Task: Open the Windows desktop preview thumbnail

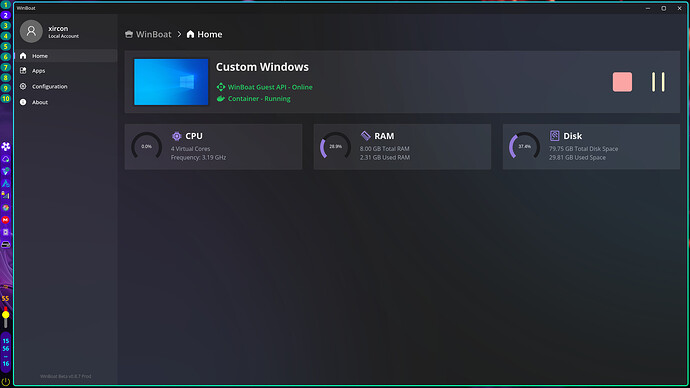Action: click(x=171, y=82)
